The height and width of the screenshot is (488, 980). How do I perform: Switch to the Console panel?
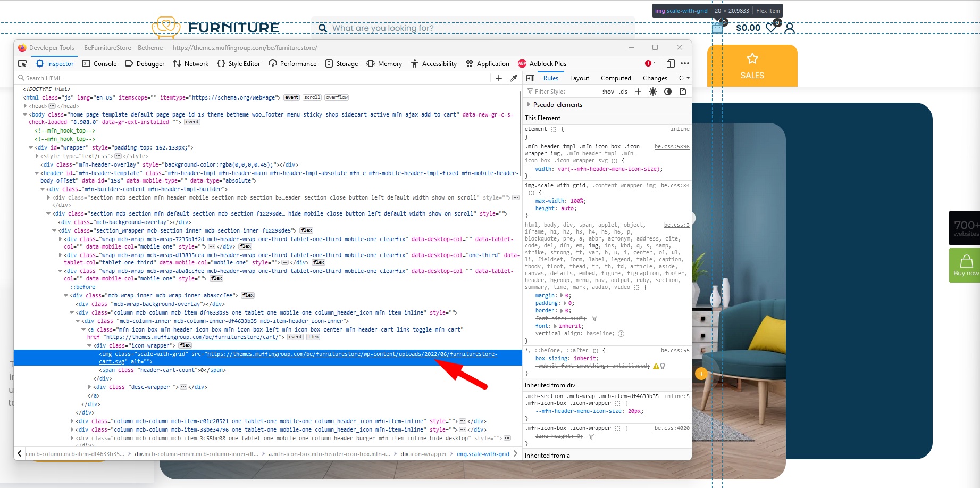pos(99,63)
